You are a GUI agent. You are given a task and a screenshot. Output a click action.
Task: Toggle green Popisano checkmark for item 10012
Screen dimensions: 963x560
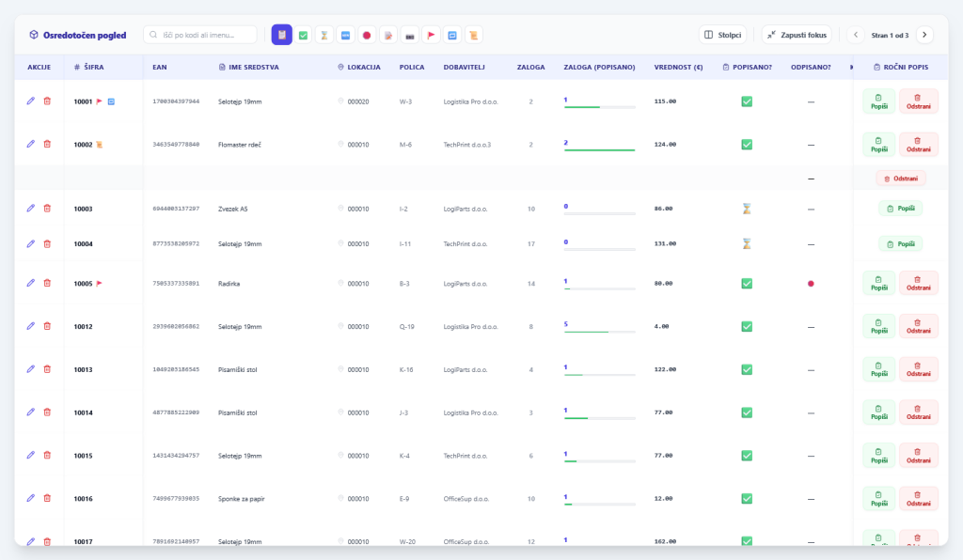point(747,327)
